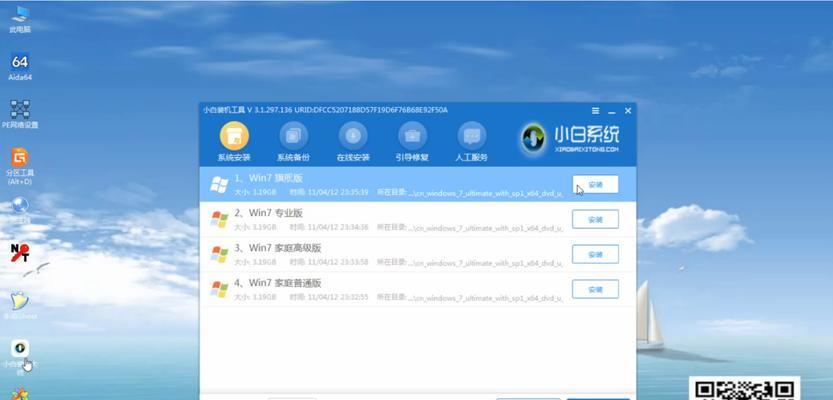The image size is (833, 400).
Task: Open the 人工服务 tab
Action: pos(471,142)
